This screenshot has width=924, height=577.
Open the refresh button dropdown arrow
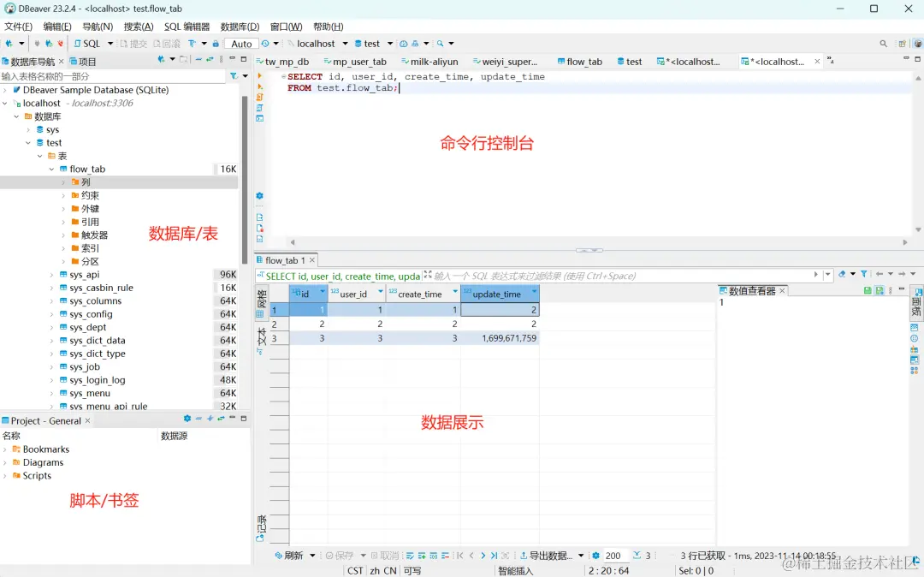click(x=312, y=556)
